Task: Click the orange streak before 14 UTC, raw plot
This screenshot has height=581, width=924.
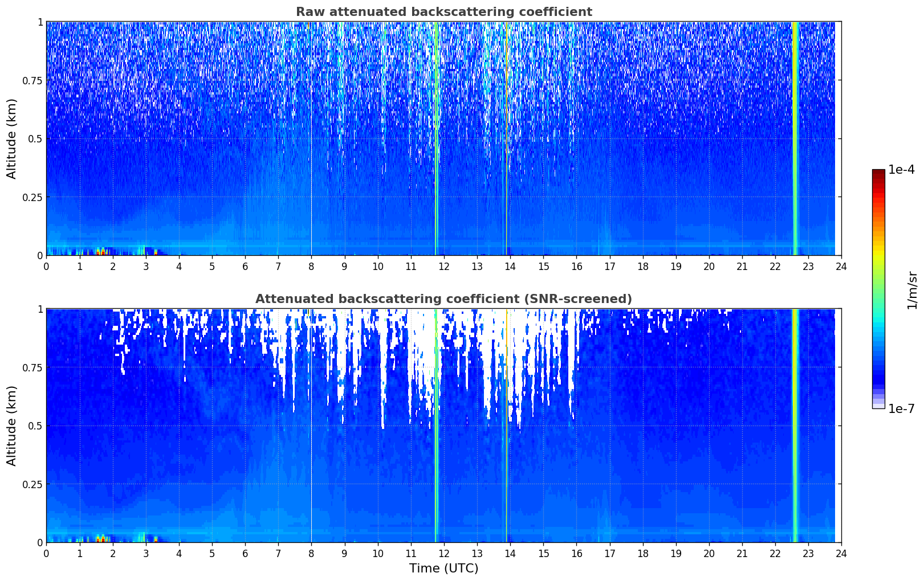Action: pyautogui.click(x=506, y=138)
